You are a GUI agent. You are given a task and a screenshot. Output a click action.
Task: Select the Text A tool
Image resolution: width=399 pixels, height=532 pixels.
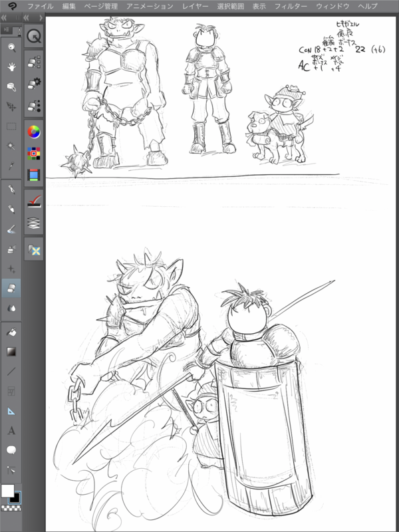click(11, 431)
